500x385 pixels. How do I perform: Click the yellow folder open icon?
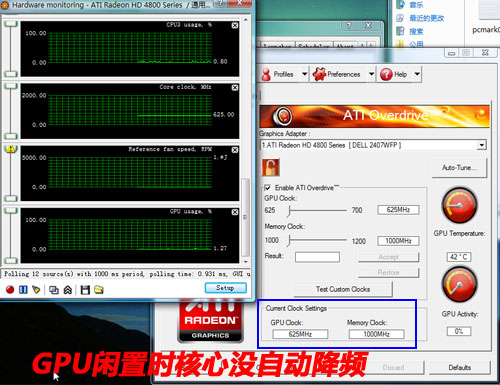[99, 290]
